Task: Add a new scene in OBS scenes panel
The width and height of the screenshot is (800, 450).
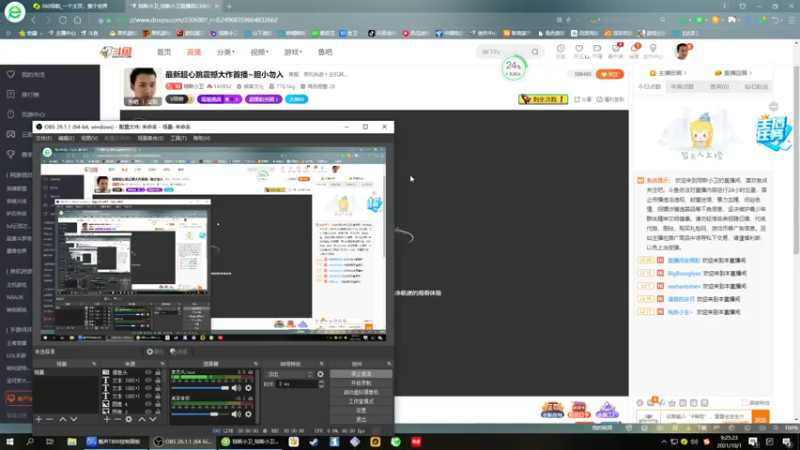Action: [39, 419]
